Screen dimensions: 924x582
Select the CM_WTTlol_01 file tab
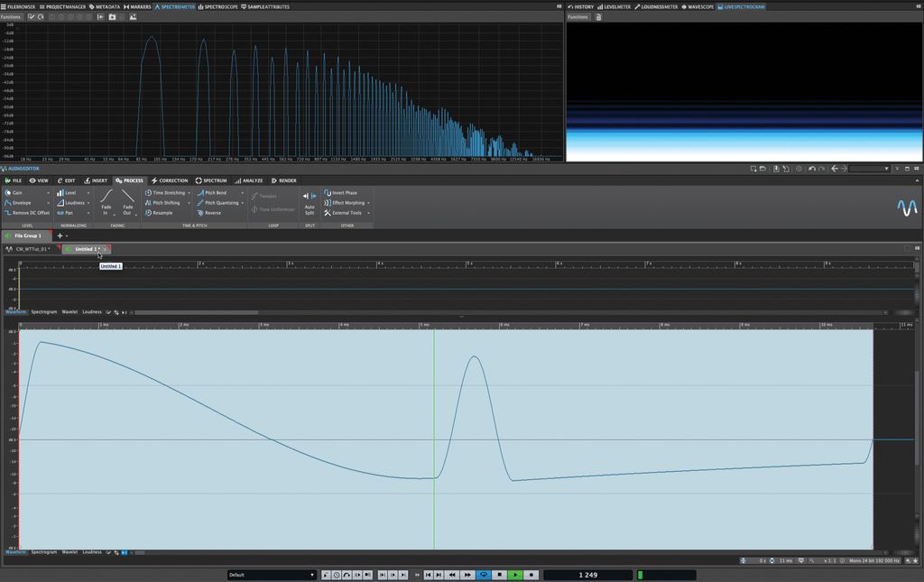click(x=32, y=248)
